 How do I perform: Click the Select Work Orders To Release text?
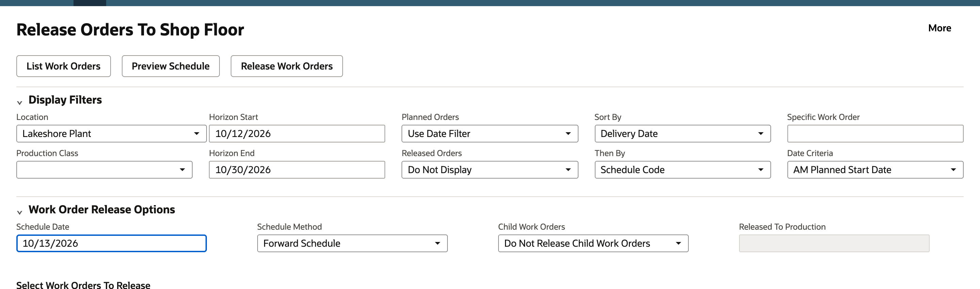click(83, 285)
